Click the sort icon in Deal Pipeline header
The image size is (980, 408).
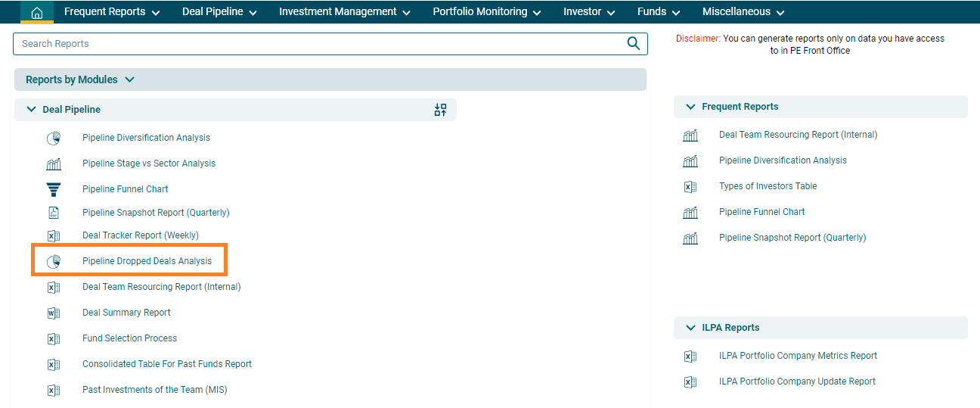tap(440, 110)
